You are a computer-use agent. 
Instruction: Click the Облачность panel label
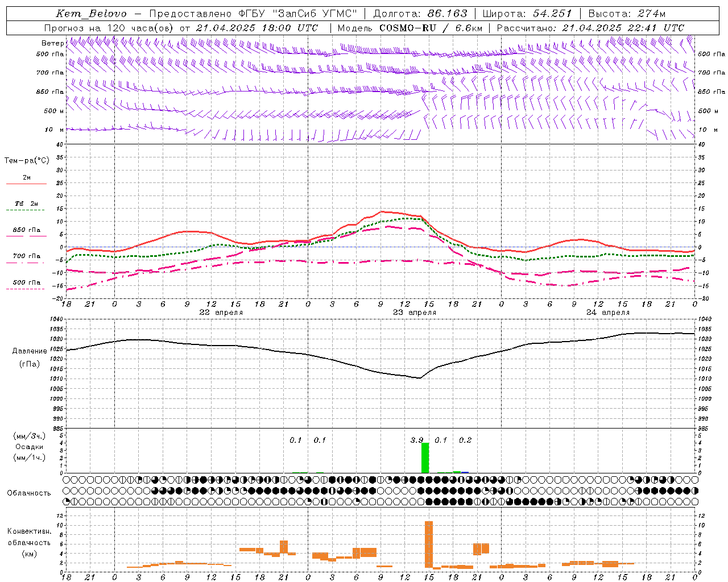(29, 493)
